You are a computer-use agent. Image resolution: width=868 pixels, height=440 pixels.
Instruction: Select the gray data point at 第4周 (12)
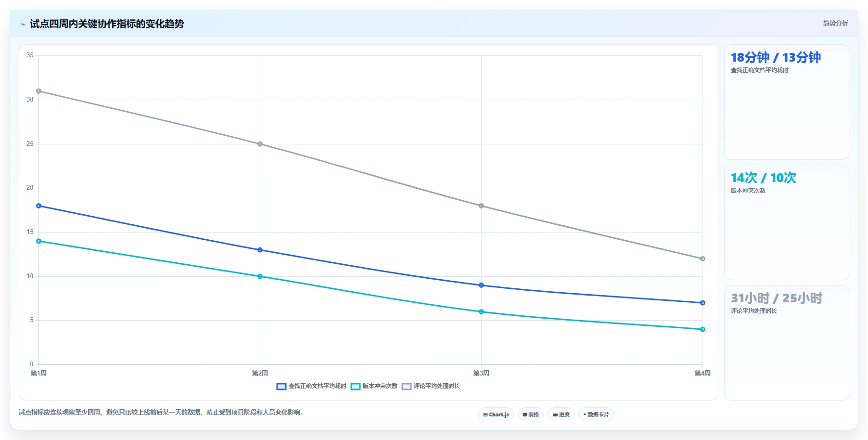pyautogui.click(x=702, y=259)
